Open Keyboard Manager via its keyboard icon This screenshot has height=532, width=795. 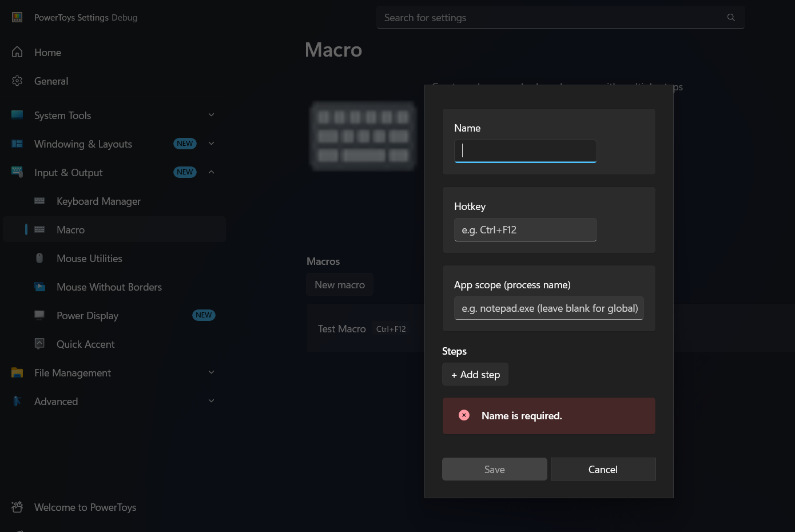(x=39, y=201)
